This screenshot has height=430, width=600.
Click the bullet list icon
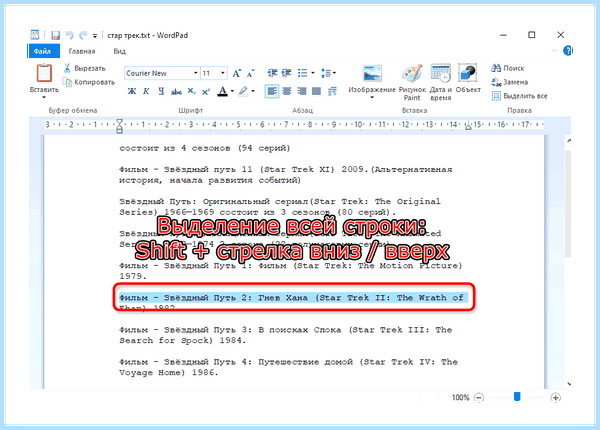click(302, 73)
